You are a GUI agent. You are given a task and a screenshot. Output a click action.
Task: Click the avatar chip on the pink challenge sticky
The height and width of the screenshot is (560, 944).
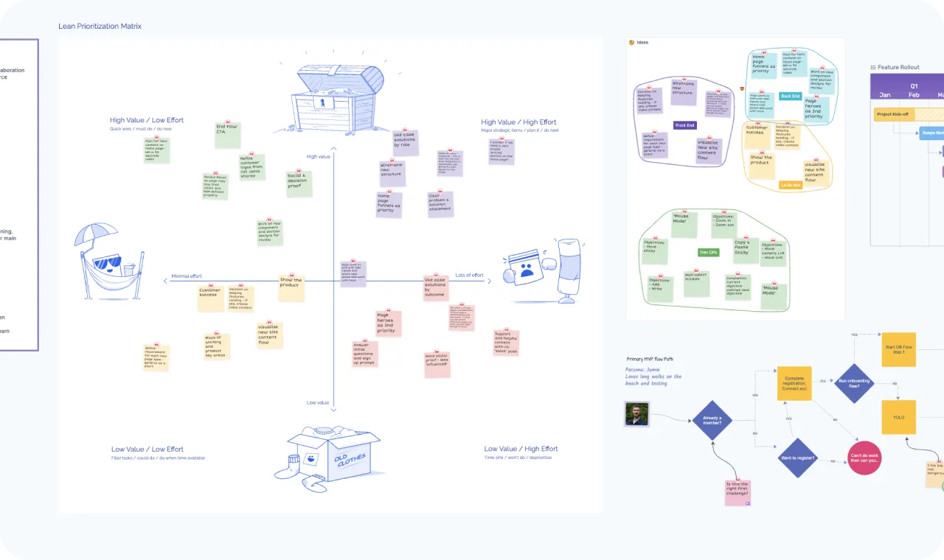coord(748,503)
